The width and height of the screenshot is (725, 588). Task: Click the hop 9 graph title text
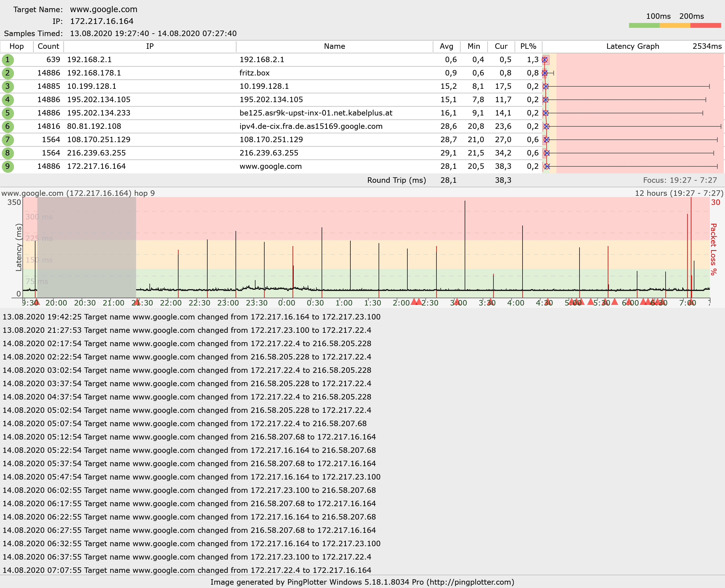point(78,193)
